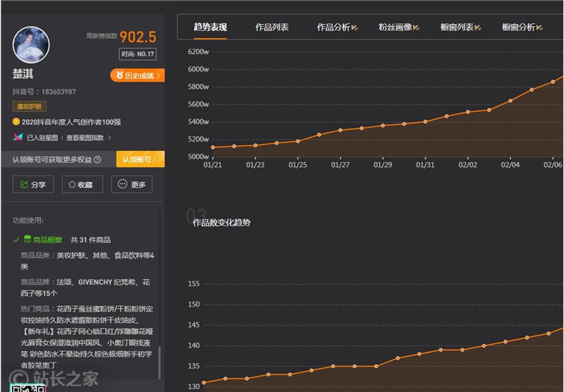564x392 pixels.
Task: Add to favorites with 收藏 button
Action: [x=82, y=185]
